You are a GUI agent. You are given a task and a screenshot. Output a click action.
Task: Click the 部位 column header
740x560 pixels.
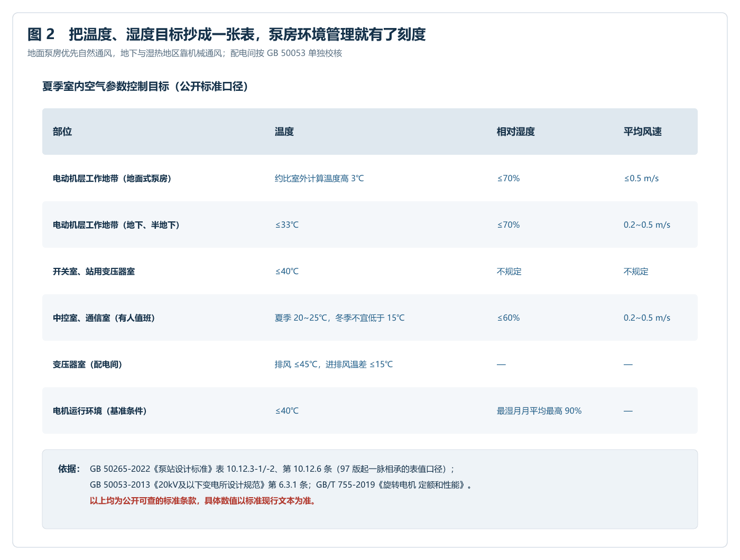[62, 132]
